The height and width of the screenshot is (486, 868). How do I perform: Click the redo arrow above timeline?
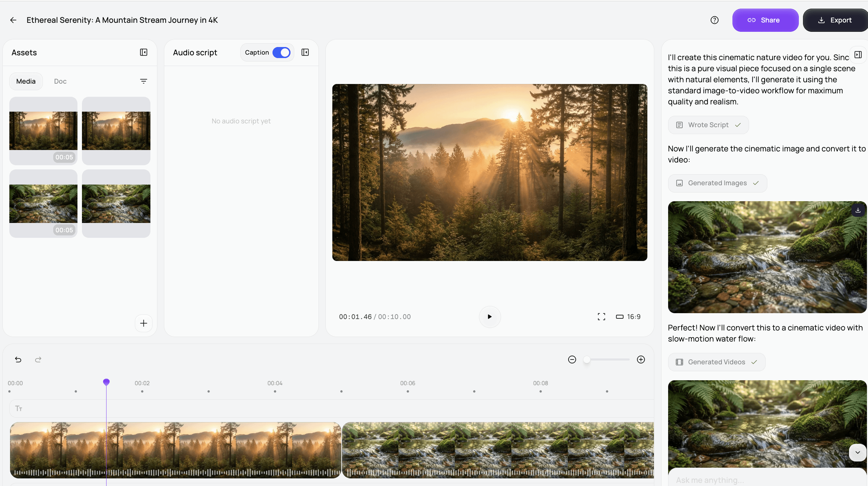coord(38,359)
